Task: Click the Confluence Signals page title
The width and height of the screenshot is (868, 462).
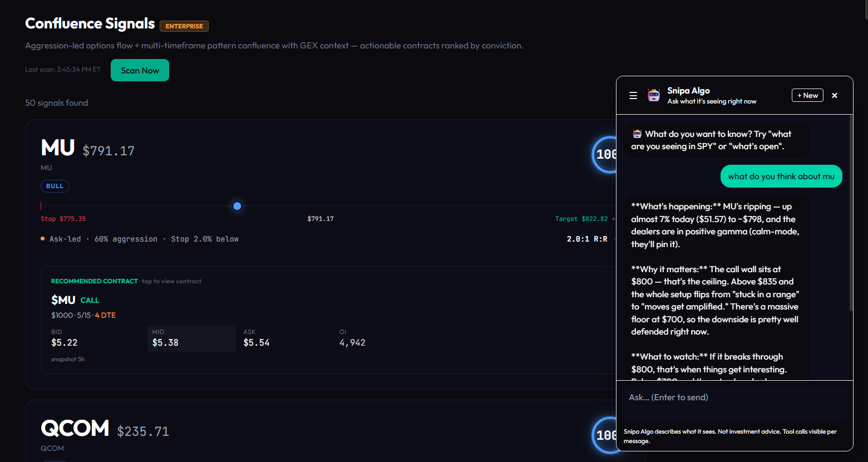Action: [x=90, y=23]
